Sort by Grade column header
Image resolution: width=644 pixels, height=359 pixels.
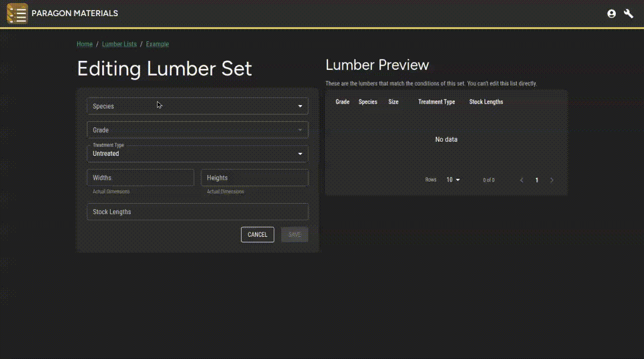342,102
